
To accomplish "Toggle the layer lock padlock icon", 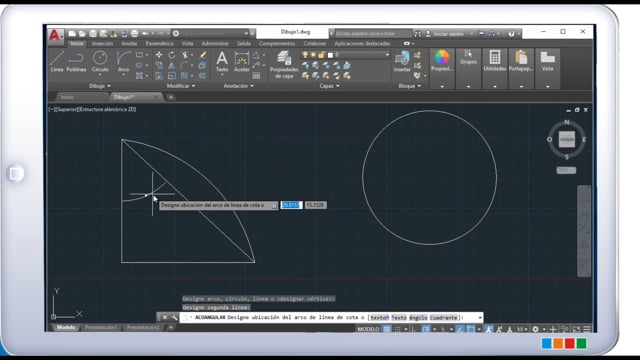I will 321,55.
